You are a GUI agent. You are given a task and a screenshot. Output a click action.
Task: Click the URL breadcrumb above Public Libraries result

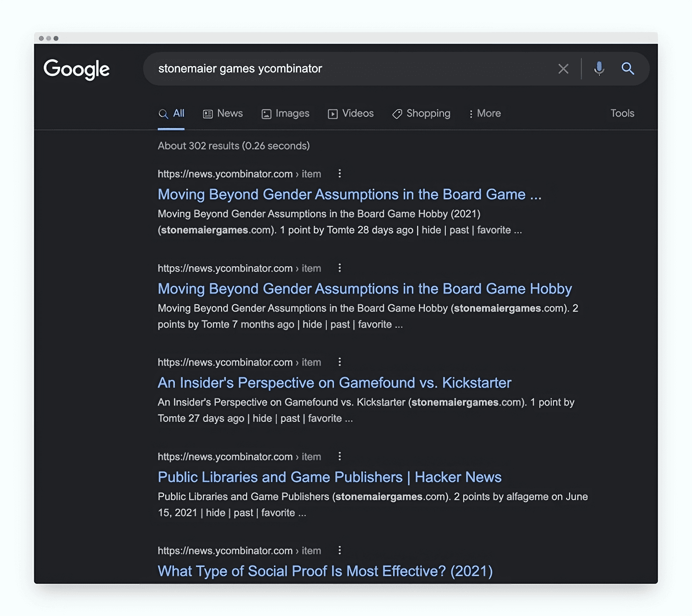coord(239,456)
